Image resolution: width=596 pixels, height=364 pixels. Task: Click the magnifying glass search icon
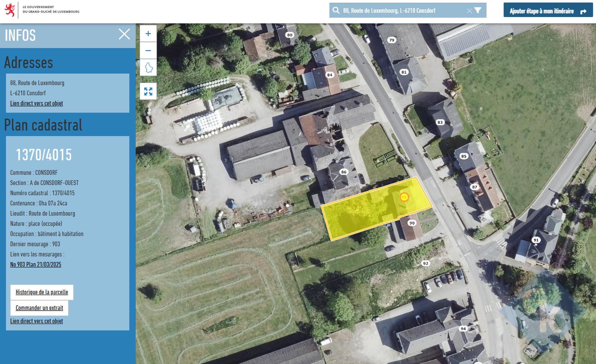[x=336, y=11]
